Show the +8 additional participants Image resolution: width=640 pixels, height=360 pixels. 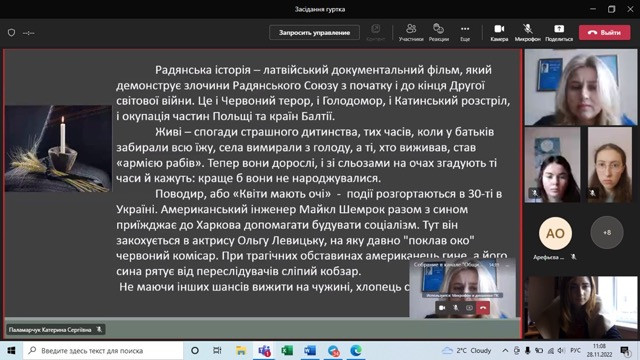coord(607,232)
